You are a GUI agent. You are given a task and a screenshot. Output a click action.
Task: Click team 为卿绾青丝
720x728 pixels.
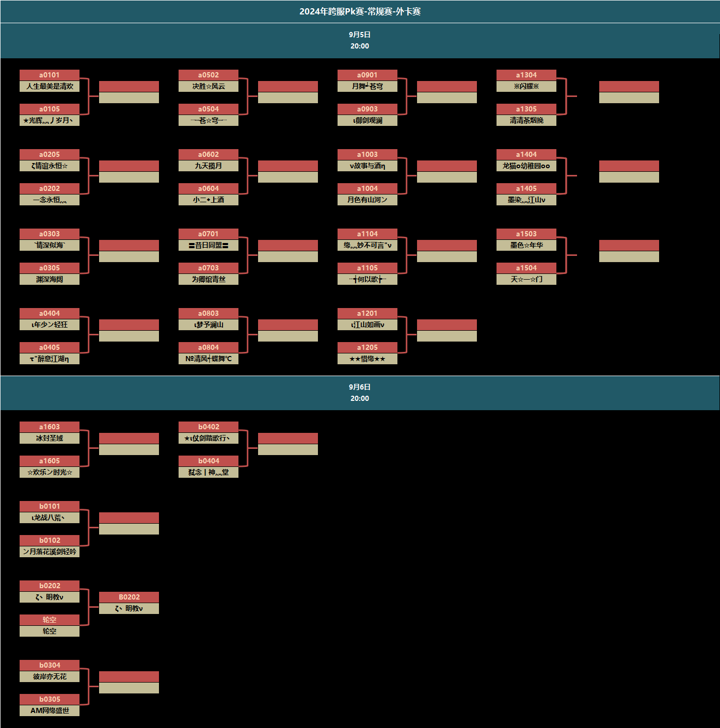point(209,279)
